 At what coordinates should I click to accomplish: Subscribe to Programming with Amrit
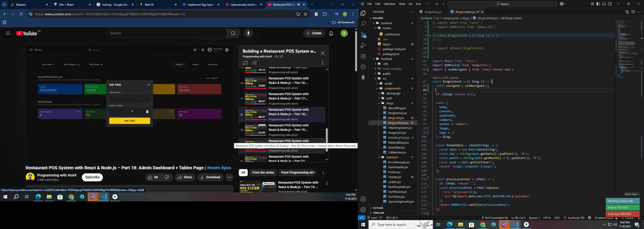coord(92,177)
